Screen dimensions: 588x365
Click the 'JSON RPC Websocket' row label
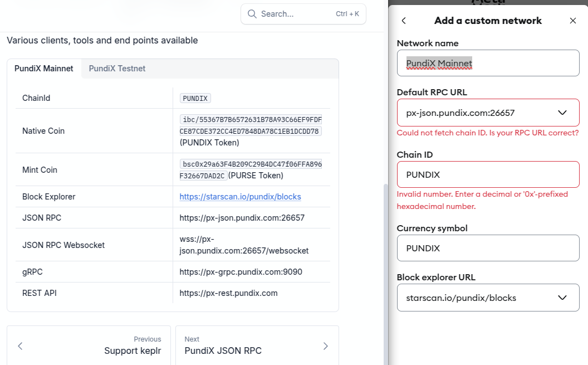63,245
